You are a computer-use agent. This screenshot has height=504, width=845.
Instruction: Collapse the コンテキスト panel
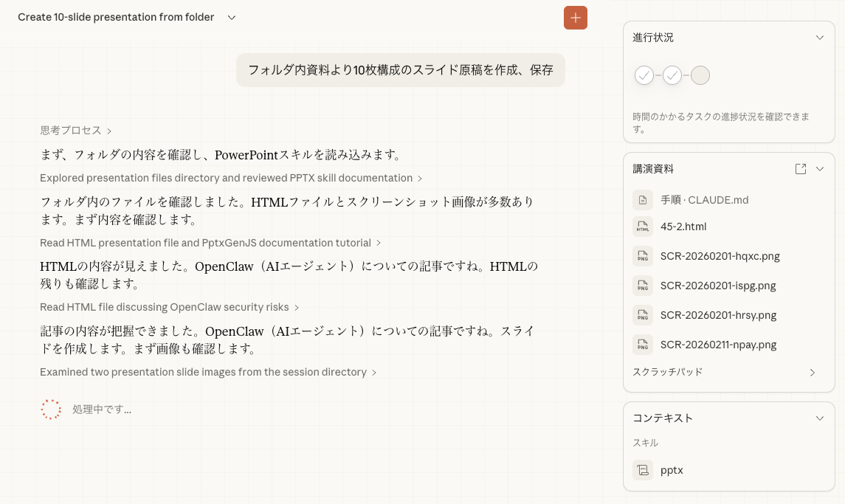click(x=819, y=418)
